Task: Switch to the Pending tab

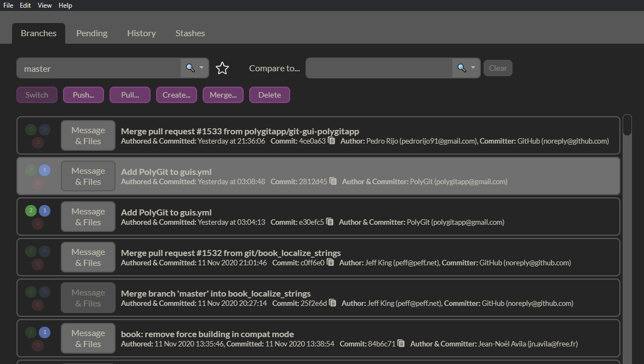Action: click(91, 33)
